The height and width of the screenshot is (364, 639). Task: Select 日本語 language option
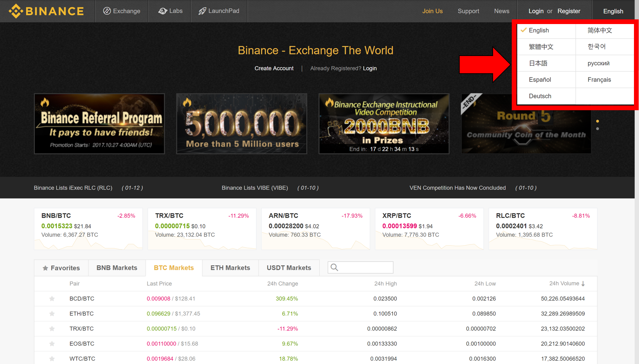(x=546, y=63)
